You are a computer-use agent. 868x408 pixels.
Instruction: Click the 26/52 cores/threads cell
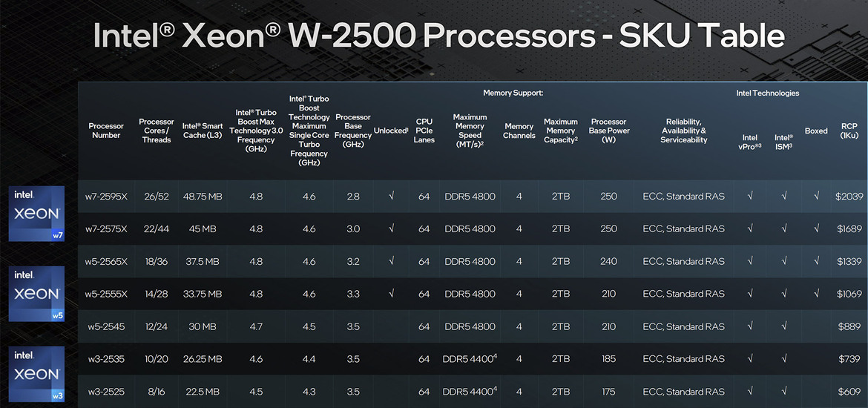click(156, 197)
